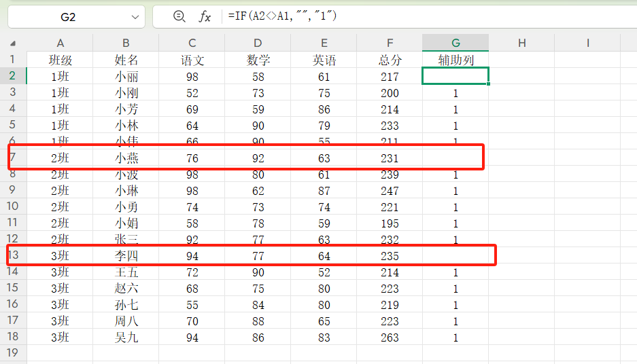Click 英语 score 87 in 小琳 row
The width and height of the screenshot is (637, 364).
(324, 191)
